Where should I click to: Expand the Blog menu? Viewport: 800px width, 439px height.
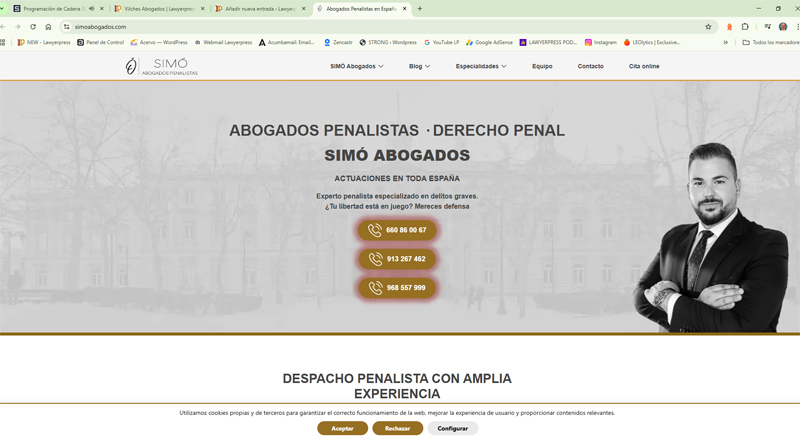click(x=419, y=66)
